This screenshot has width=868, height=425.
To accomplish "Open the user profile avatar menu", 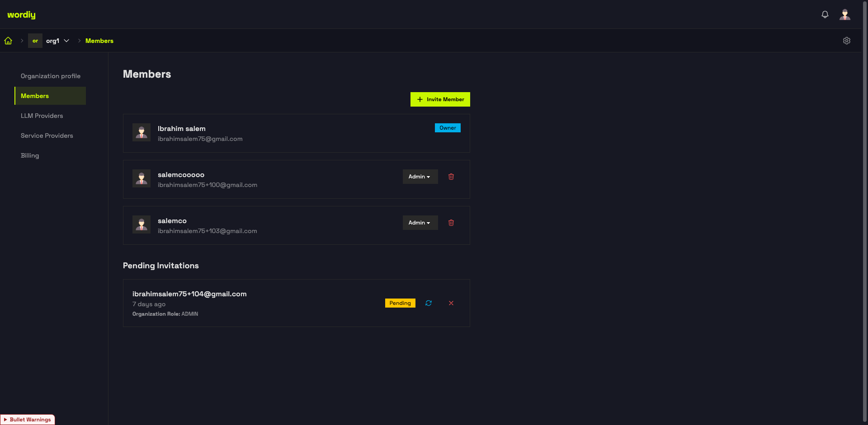I will (x=845, y=14).
